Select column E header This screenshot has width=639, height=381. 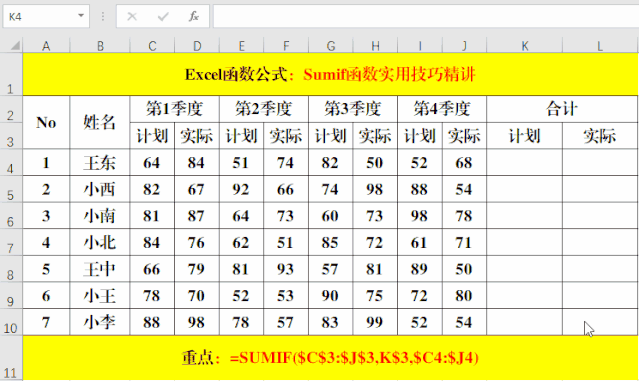242,46
